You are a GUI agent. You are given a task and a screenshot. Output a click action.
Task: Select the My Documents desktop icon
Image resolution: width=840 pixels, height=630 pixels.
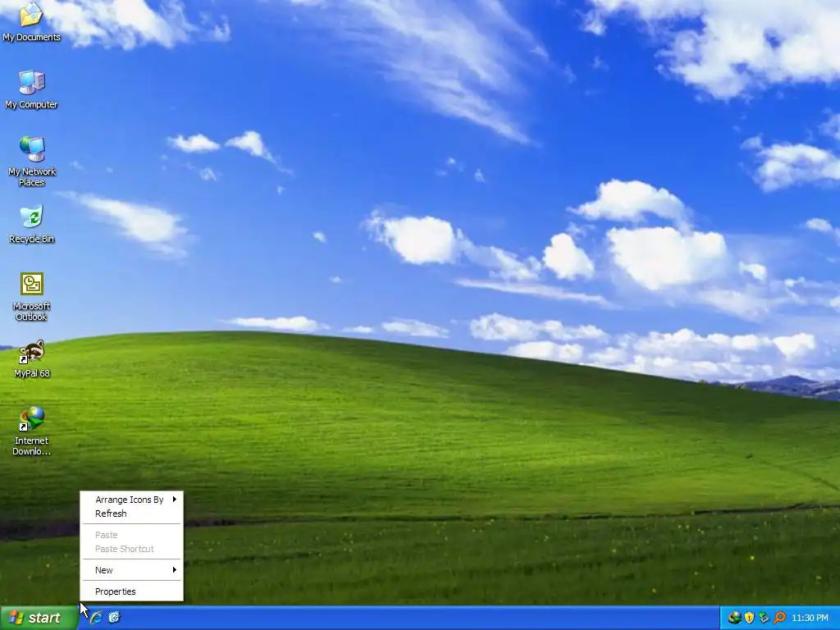point(32,21)
